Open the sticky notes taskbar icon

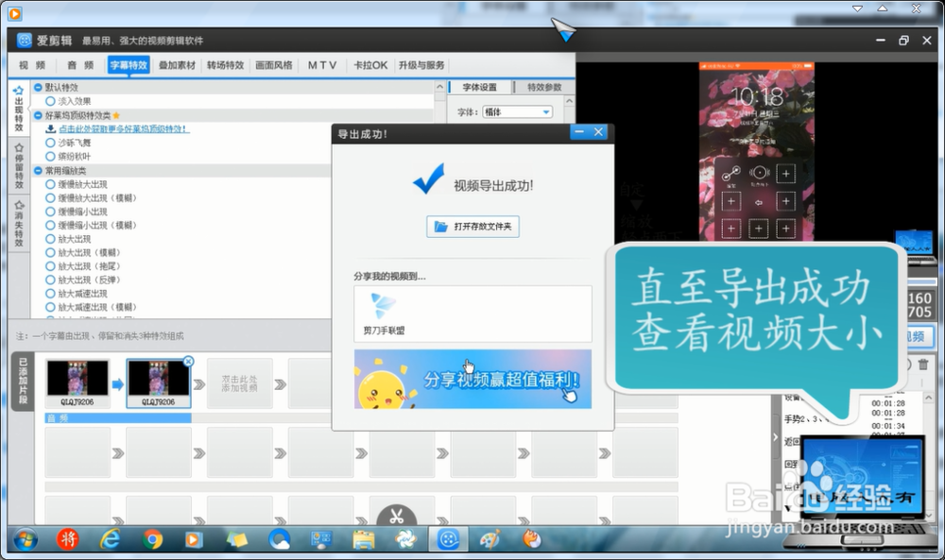(236, 539)
